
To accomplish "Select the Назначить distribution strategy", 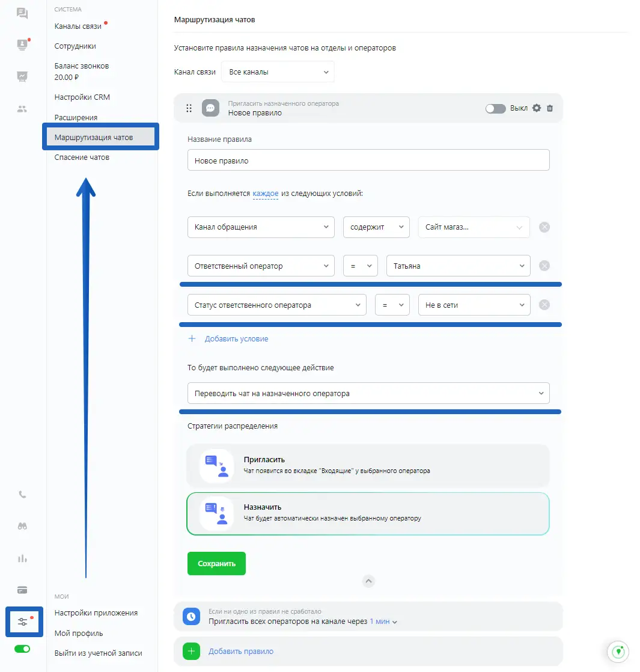I will pos(368,513).
